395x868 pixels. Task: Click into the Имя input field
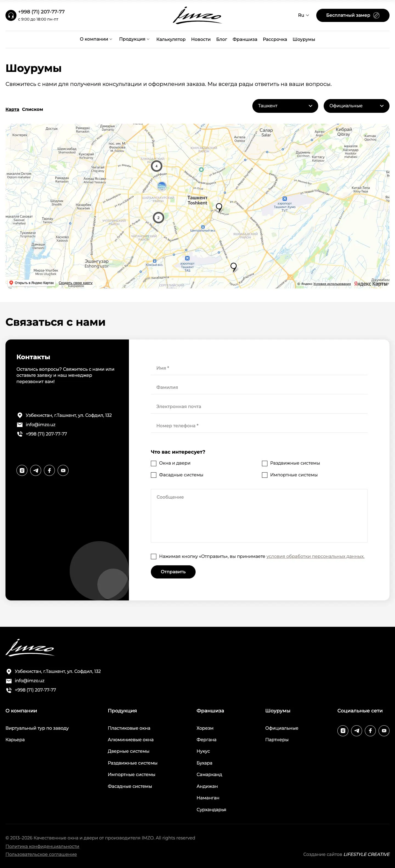click(x=259, y=368)
